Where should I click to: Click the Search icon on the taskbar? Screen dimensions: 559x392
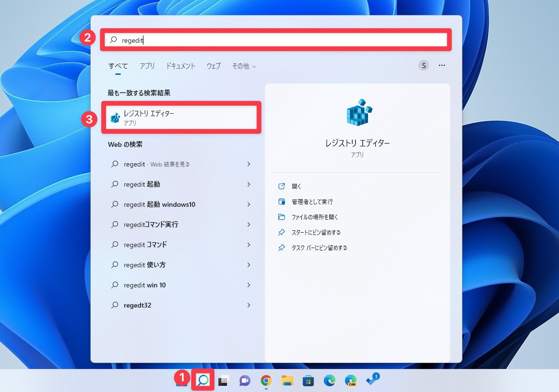(x=203, y=380)
